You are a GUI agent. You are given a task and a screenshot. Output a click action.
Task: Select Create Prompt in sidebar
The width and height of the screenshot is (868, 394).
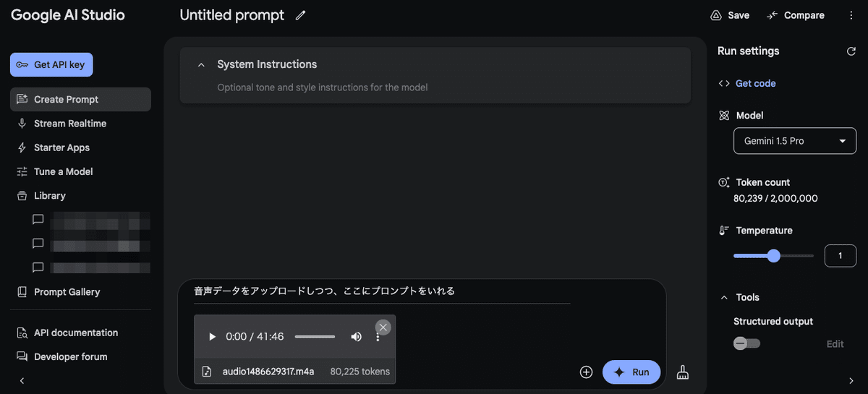pyautogui.click(x=80, y=99)
